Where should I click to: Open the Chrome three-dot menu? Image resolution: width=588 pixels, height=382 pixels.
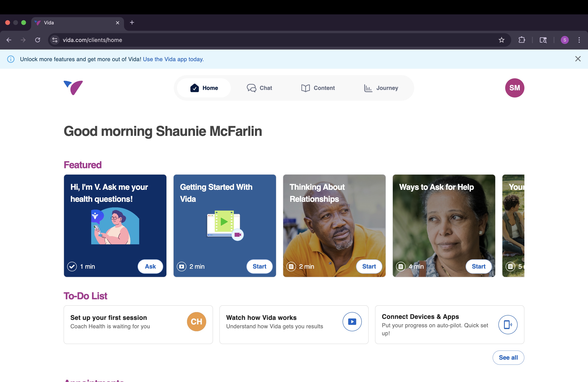point(579,40)
